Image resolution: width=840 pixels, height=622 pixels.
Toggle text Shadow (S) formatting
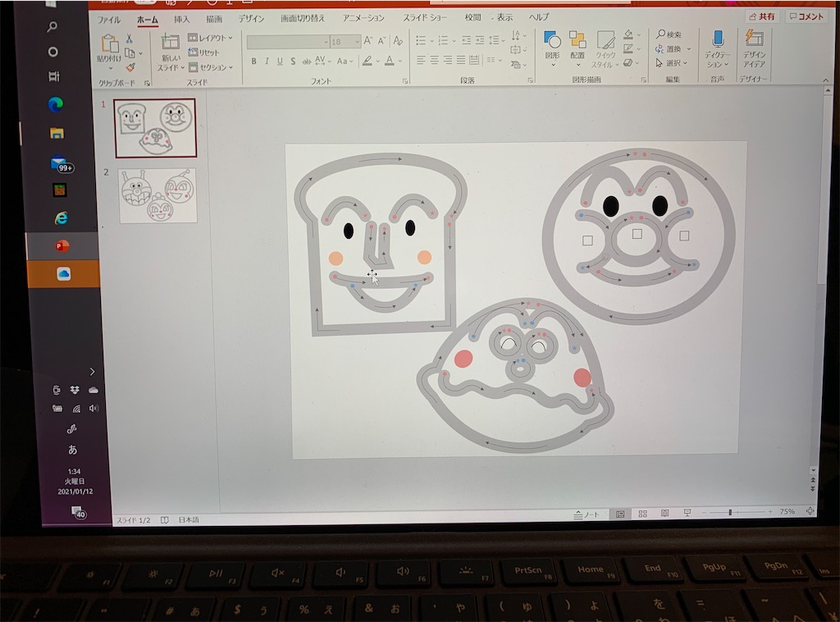point(293,61)
